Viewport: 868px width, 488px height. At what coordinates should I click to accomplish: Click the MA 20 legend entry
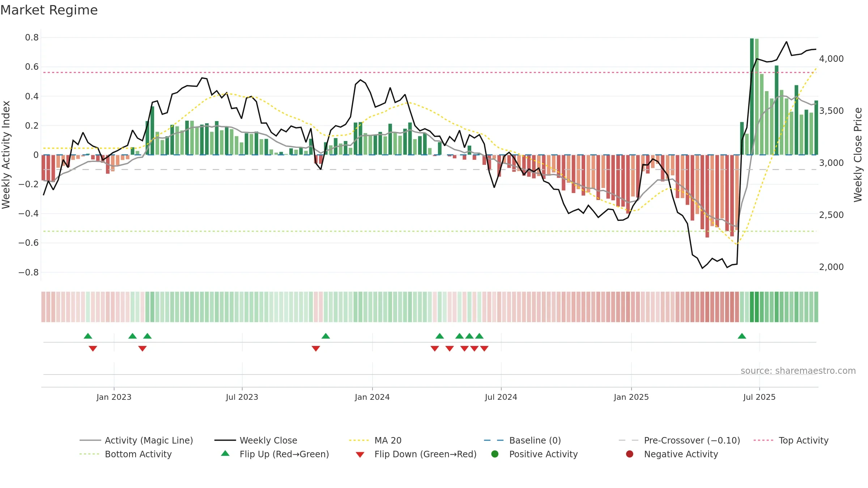[x=375, y=440]
